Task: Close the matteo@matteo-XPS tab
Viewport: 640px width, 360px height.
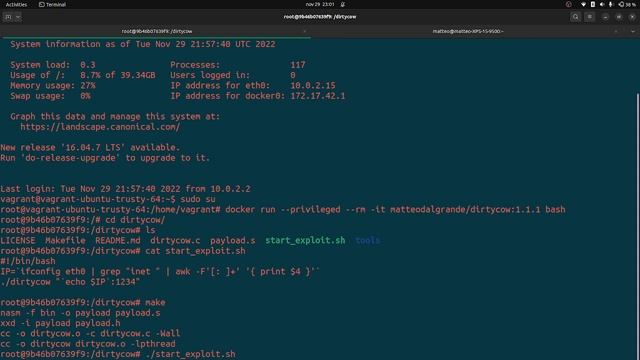Action: point(616,31)
